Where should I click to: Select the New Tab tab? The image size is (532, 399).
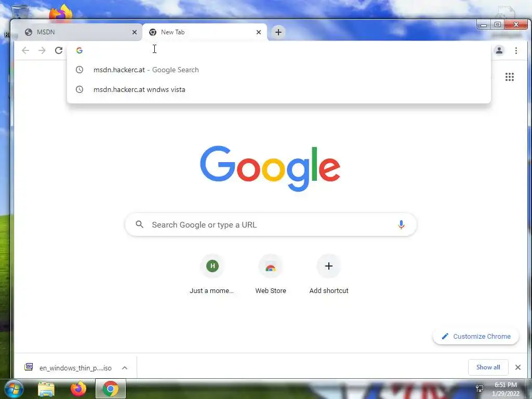pos(205,32)
